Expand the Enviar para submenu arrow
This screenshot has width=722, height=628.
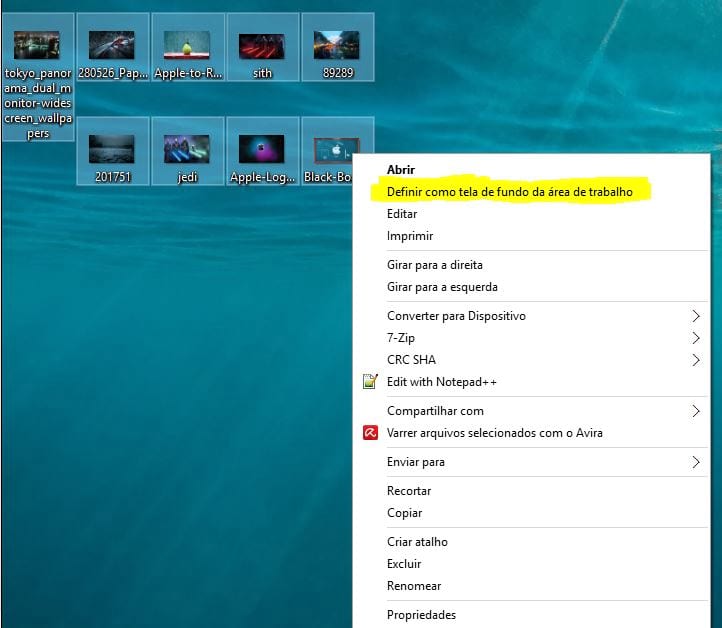[x=696, y=462]
